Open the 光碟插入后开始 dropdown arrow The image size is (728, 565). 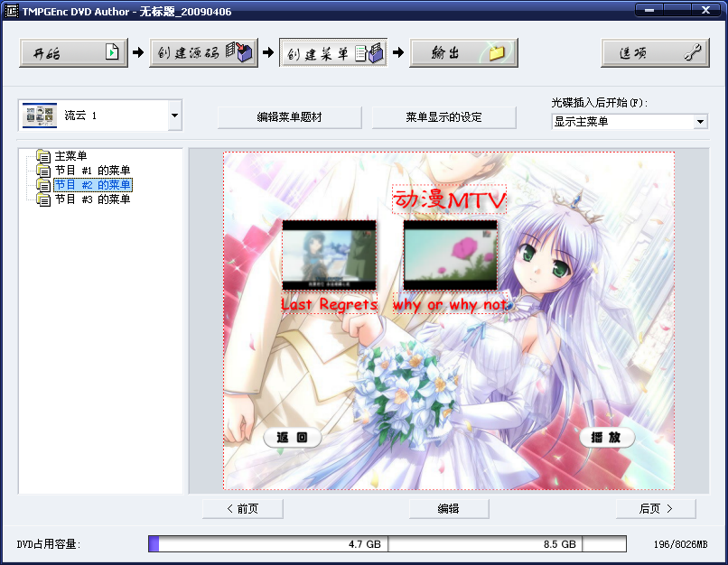700,122
